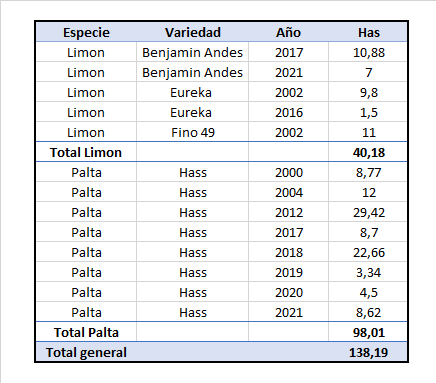Click the grand total 138,19 cell
This screenshot has height=383, width=436.
[368, 352]
